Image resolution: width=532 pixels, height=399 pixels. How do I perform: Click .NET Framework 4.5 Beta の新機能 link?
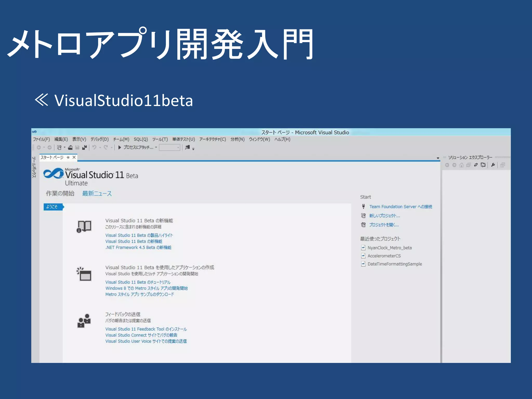(x=138, y=248)
